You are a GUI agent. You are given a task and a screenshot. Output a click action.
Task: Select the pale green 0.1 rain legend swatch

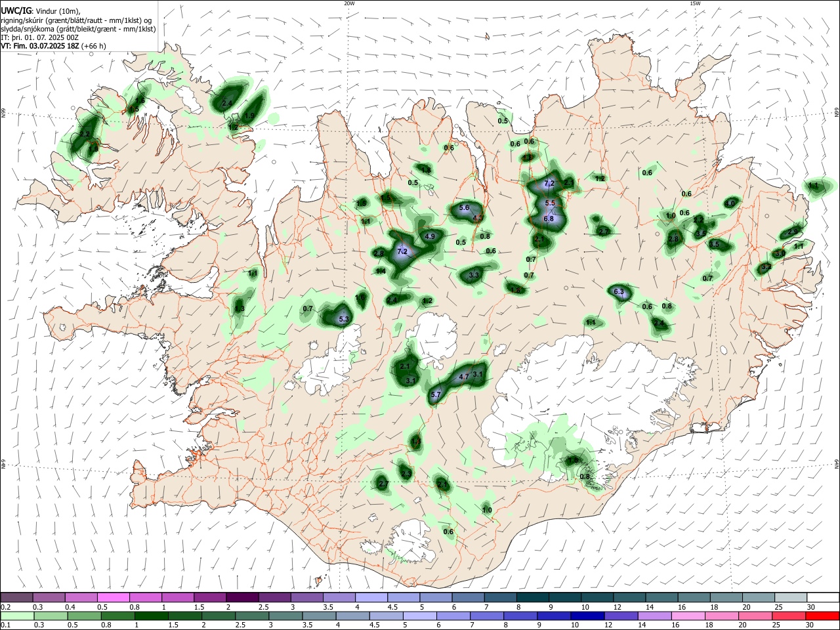click(x=17, y=616)
